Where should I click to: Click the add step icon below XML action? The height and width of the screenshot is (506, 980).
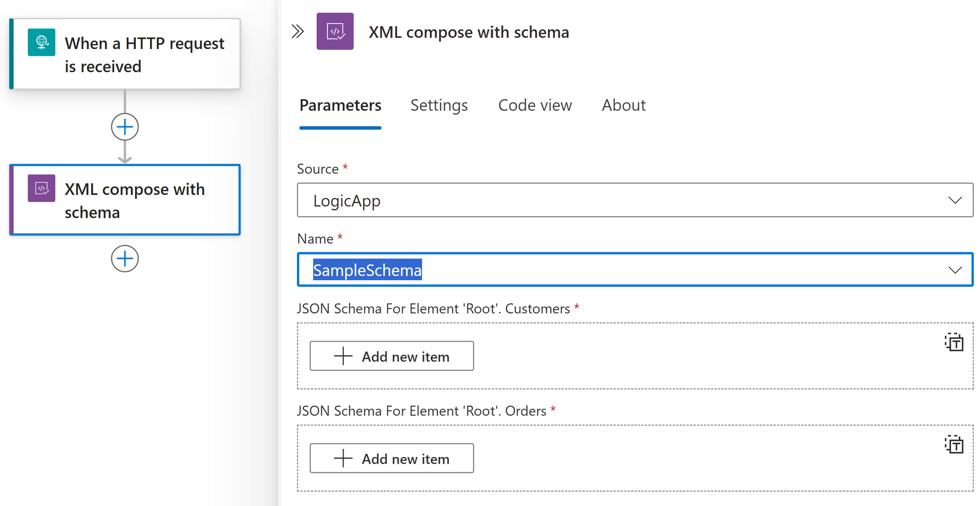pos(124,258)
